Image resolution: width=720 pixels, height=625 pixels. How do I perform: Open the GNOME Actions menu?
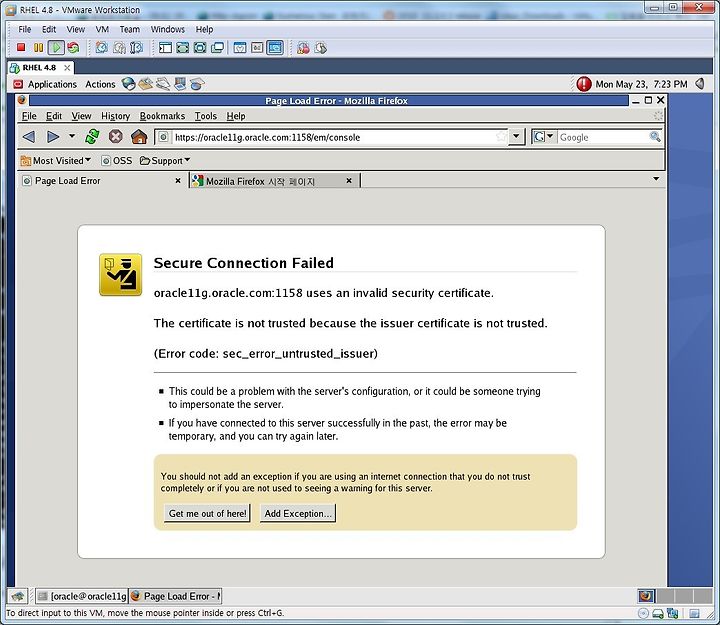[100, 84]
